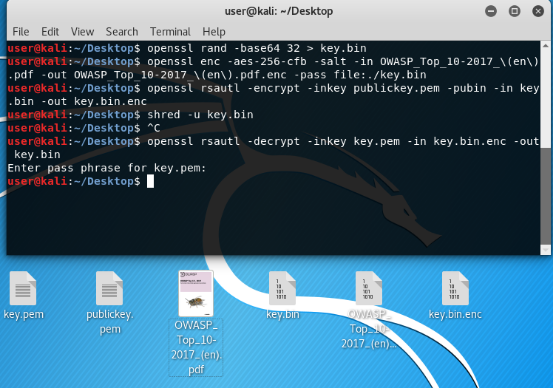Click the 'openssl rand -base64 32' command line
The width and height of the screenshot is (554, 389).
[x=187, y=48]
